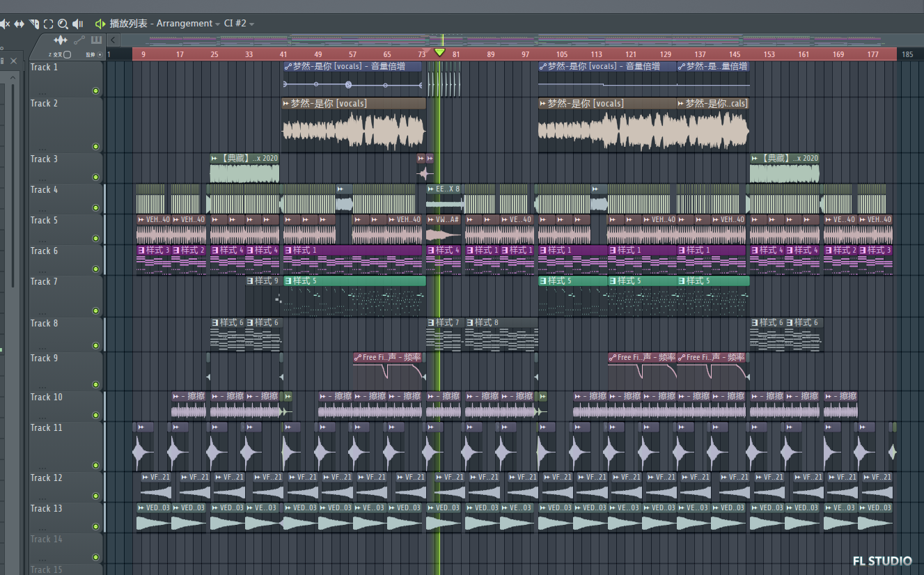Select the Track 10 header
The height and width of the screenshot is (575, 924).
[65, 406]
